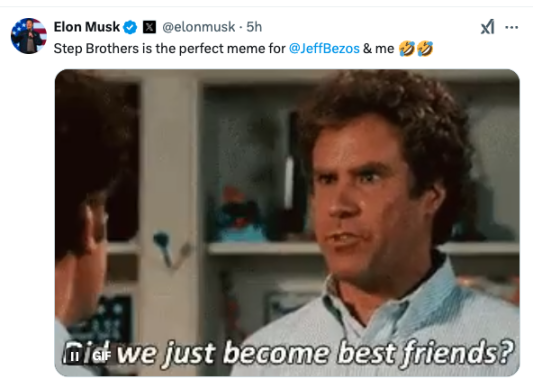Click the "& me" text after the mention
This screenshot has height=388, width=533.
click(x=378, y=49)
